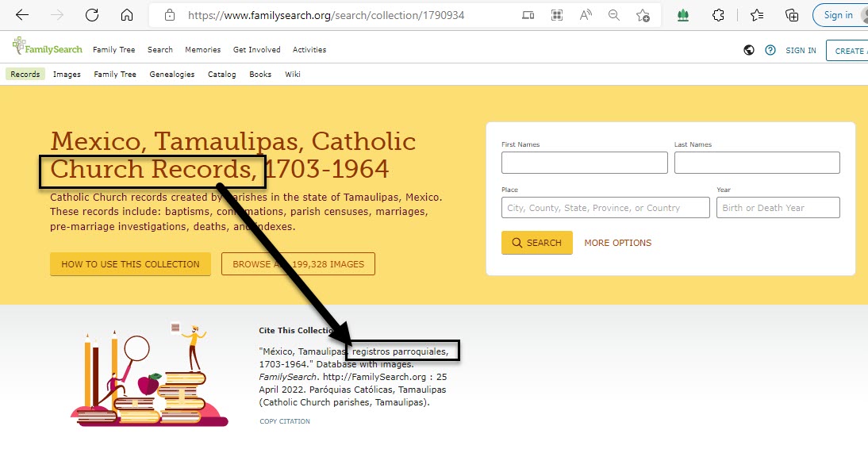868x457 pixels.
Task: Click the QR code grid icon
Action: tap(557, 15)
